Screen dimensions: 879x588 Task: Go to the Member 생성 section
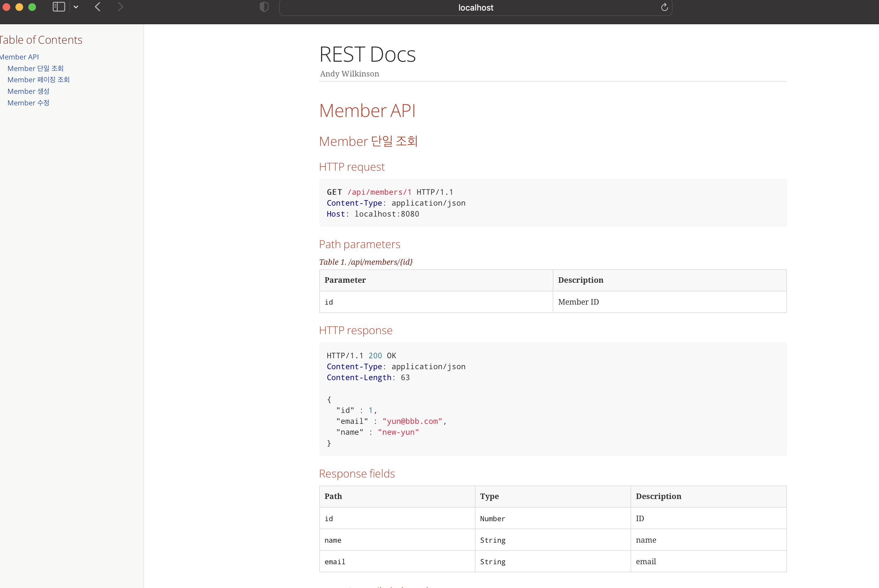point(28,91)
